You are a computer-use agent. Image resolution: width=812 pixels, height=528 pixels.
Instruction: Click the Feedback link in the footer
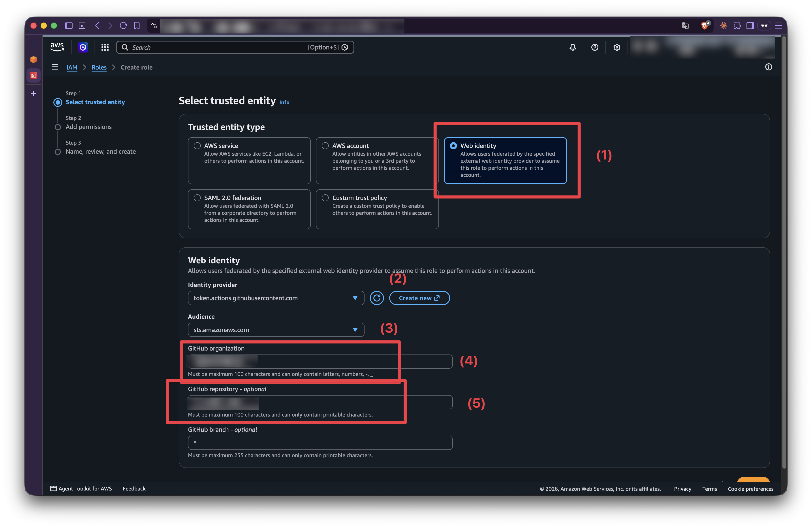[134, 488]
